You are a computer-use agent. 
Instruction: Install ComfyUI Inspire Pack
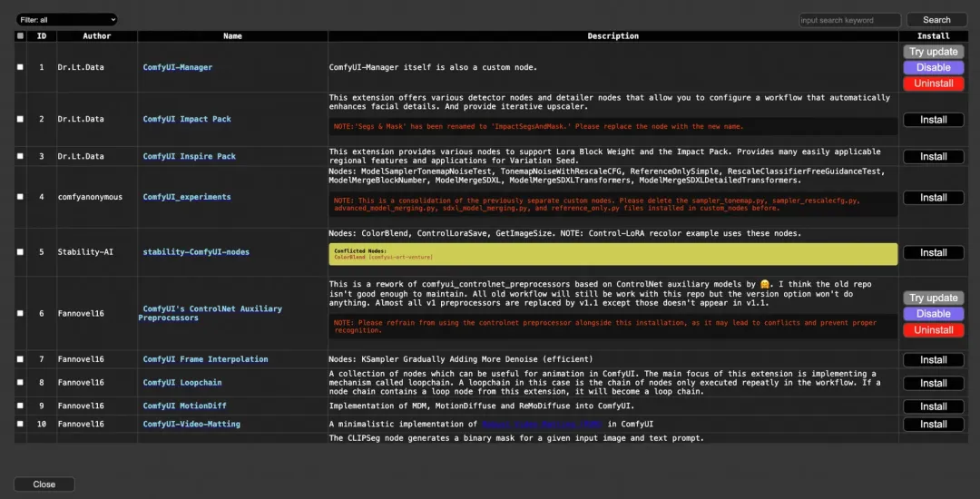point(933,157)
